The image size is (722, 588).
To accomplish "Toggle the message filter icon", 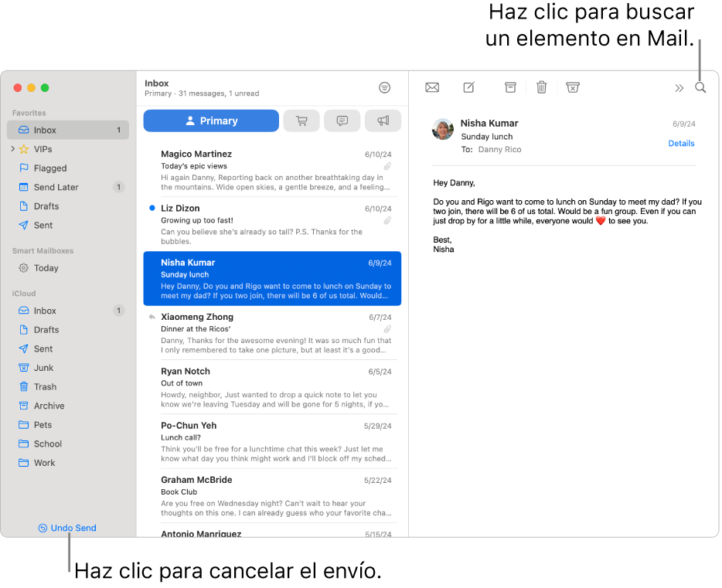I will [x=384, y=87].
